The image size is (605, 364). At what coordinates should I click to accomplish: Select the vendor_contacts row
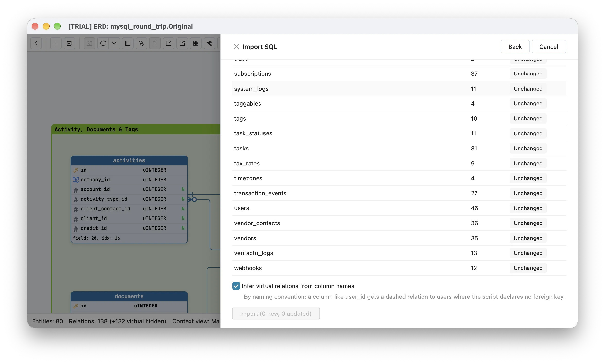(x=399, y=223)
